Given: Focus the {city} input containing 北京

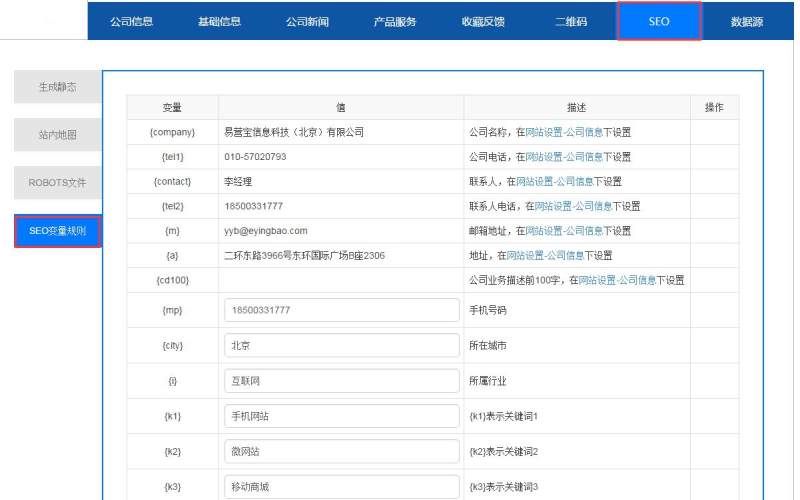Looking at the screenshot, I should 341,345.
